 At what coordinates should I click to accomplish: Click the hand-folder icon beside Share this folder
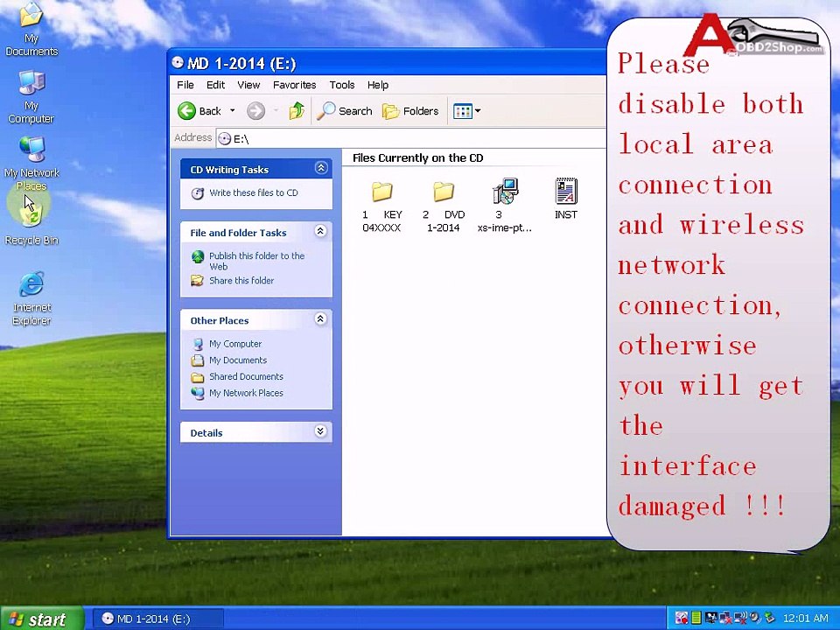pyautogui.click(x=198, y=280)
